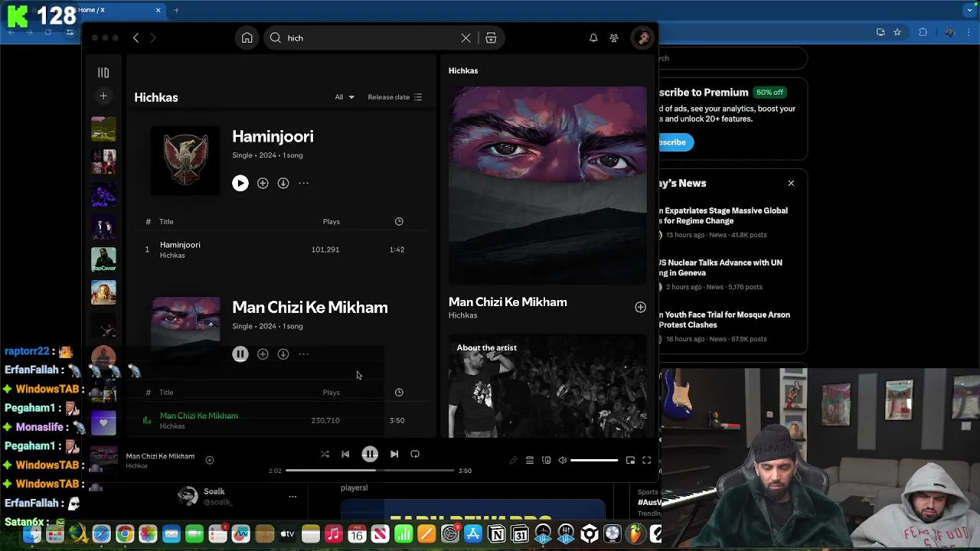
Task: Open the Haminjoori album cover art
Action: click(185, 160)
